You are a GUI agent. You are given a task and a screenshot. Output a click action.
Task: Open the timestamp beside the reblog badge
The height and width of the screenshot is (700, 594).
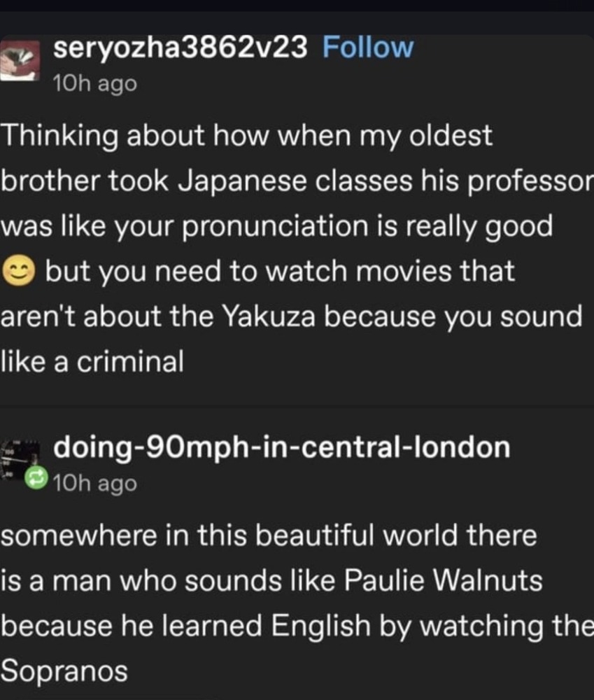coord(94,483)
